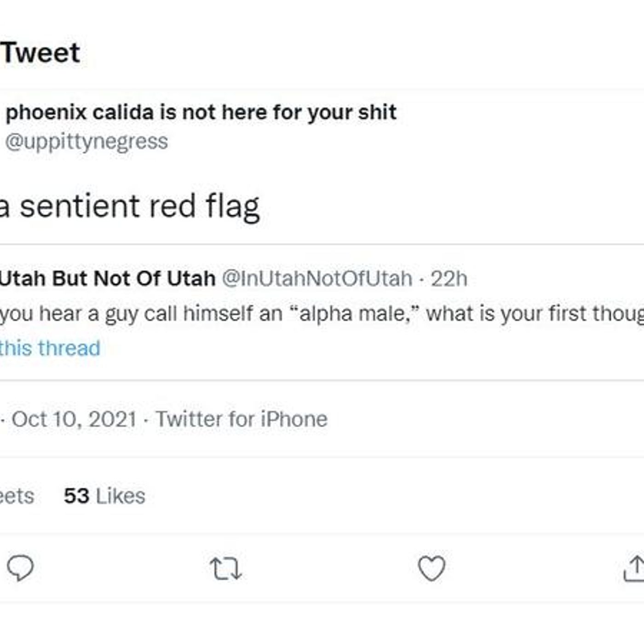Image resolution: width=644 pixels, height=644 pixels.
Task: Open the quoted alpha male tweet text
Action: tap(322, 314)
